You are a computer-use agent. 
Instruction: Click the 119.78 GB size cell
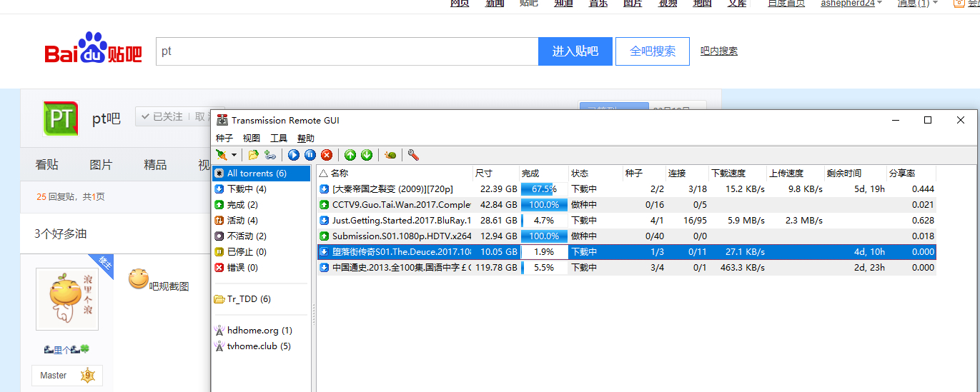[x=496, y=267]
